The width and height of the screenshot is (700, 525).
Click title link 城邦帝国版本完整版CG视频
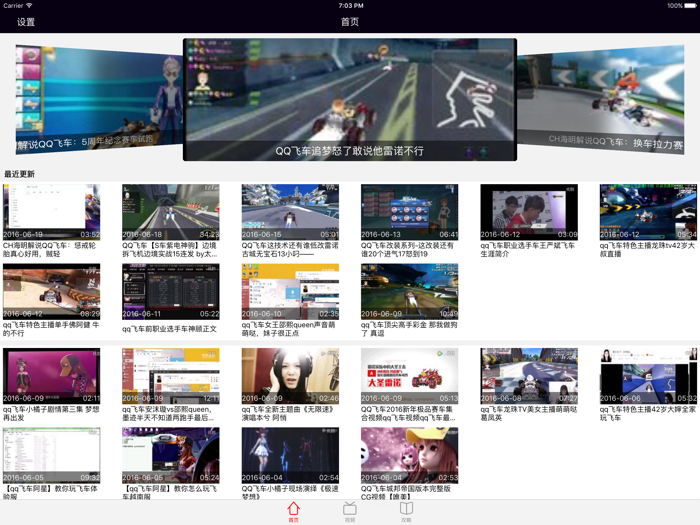pos(409,492)
